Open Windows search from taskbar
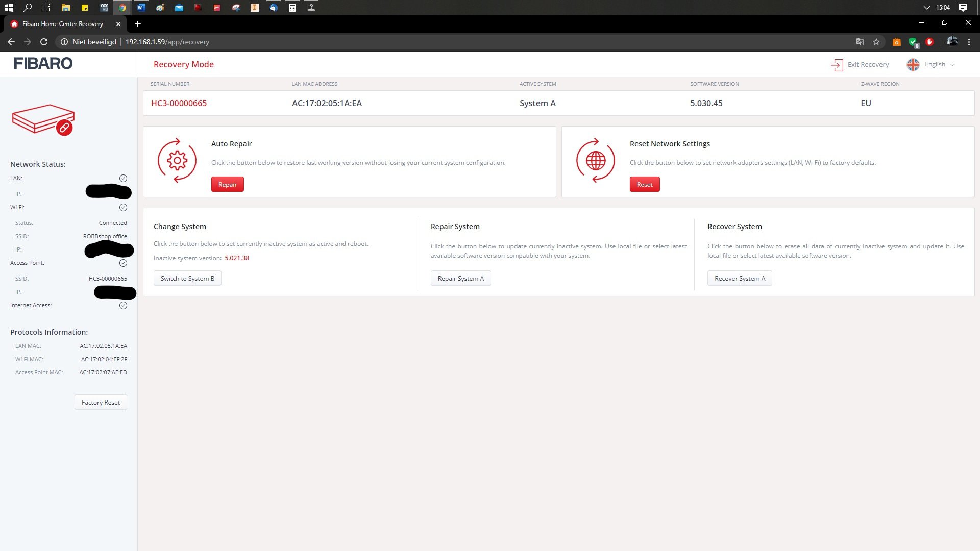This screenshot has height=551, width=980. point(28,7)
